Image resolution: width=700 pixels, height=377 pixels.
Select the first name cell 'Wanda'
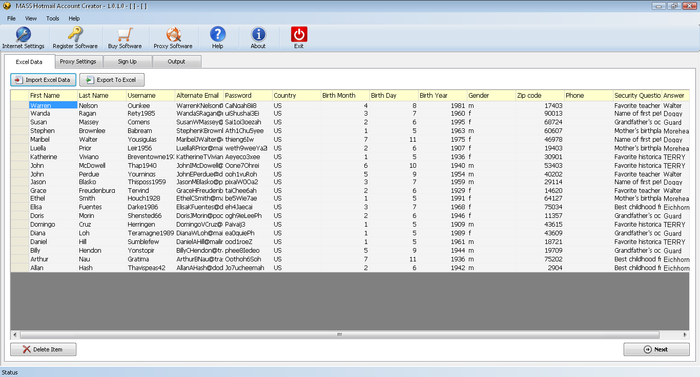pos(53,113)
